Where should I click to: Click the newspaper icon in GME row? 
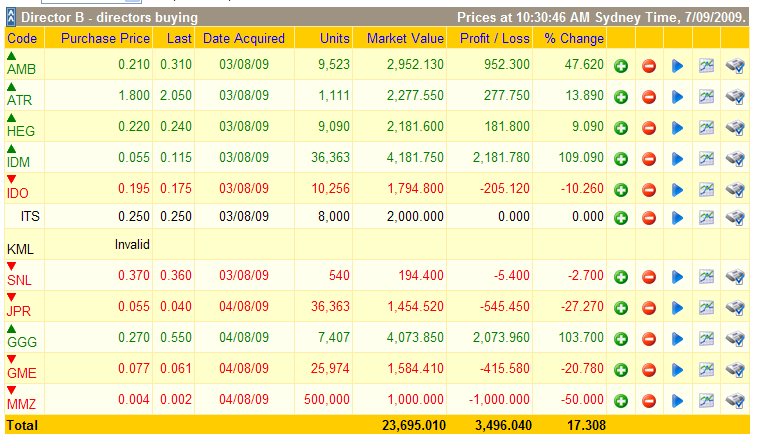coord(735,369)
